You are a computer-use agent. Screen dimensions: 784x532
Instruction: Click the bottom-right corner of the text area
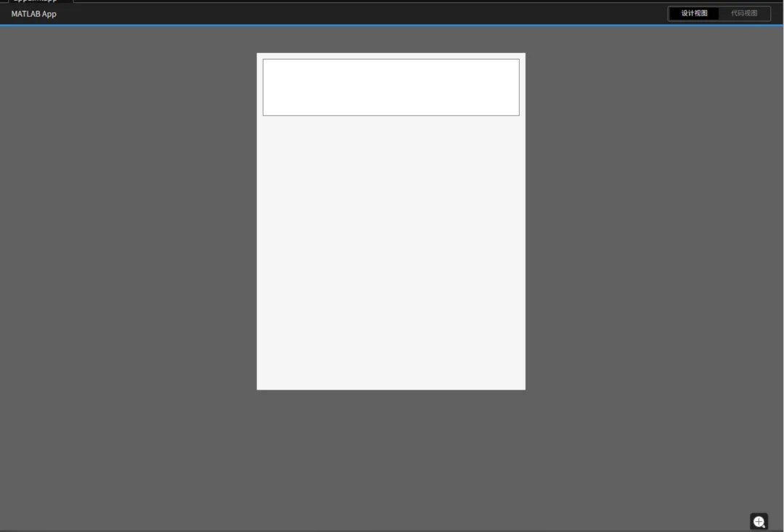pyautogui.click(x=519, y=115)
